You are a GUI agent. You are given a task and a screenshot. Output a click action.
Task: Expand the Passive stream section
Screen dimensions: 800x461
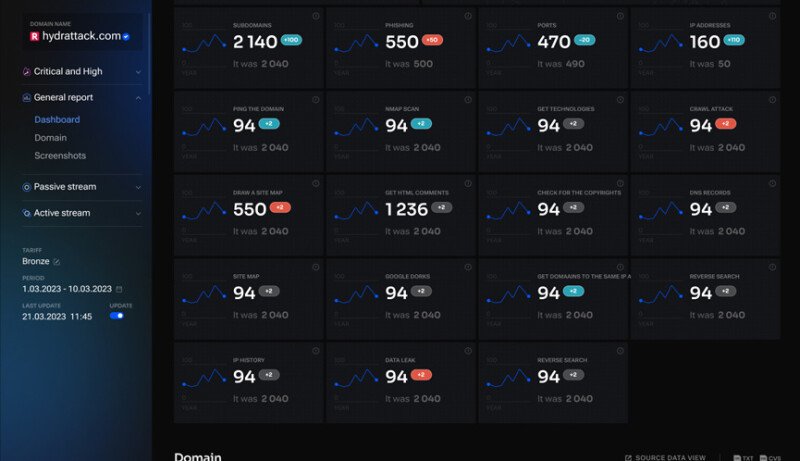pyautogui.click(x=138, y=187)
